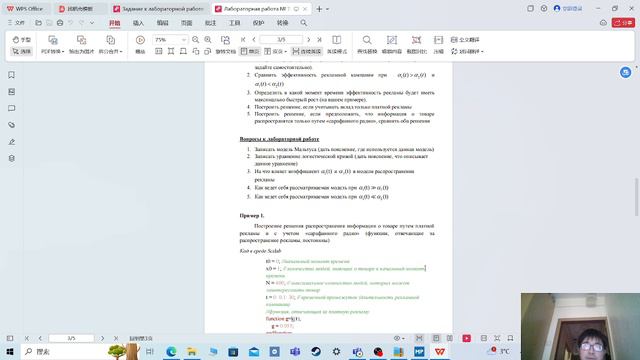Open the attachments sidebar panel
Viewport: 640px width, 360px height.
(11, 125)
